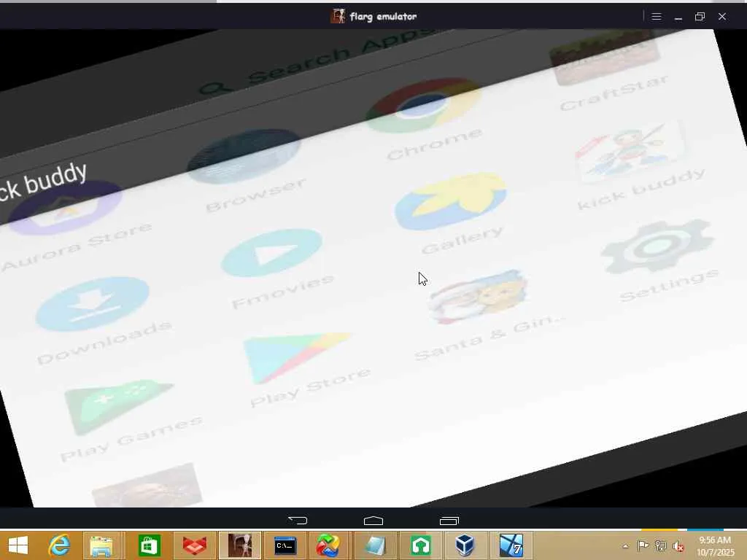This screenshot has width=747, height=560.
Task: Tap the Android home navigation button
Action: pos(373,521)
